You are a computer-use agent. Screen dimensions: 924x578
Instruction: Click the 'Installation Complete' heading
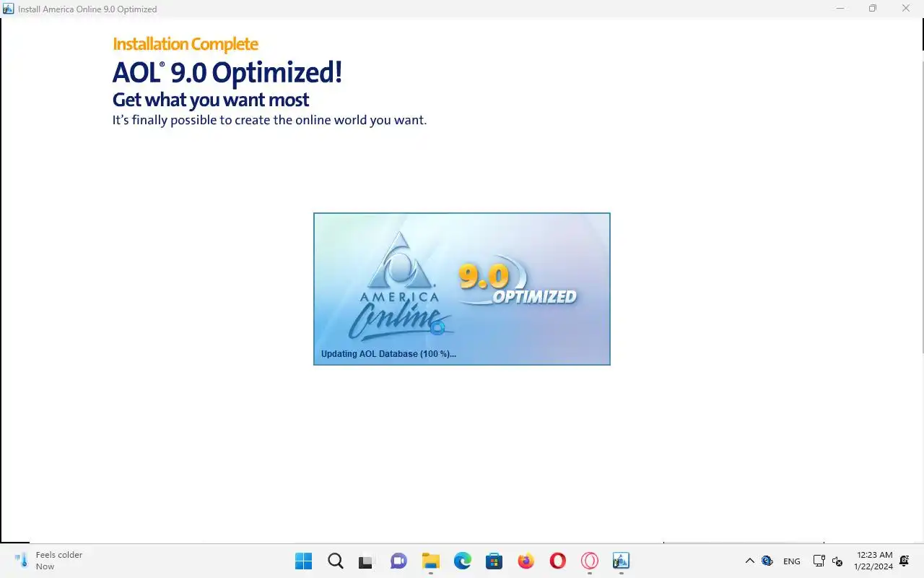click(186, 44)
